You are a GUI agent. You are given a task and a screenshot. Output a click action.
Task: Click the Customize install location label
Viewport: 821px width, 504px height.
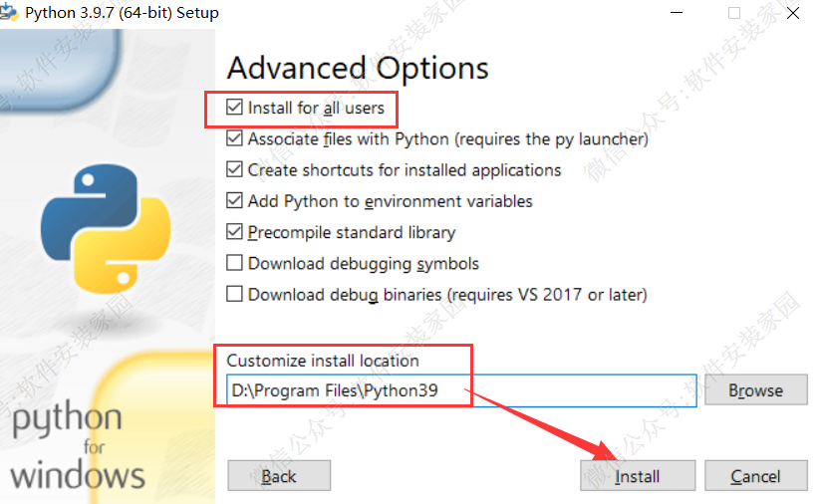pos(323,361)
